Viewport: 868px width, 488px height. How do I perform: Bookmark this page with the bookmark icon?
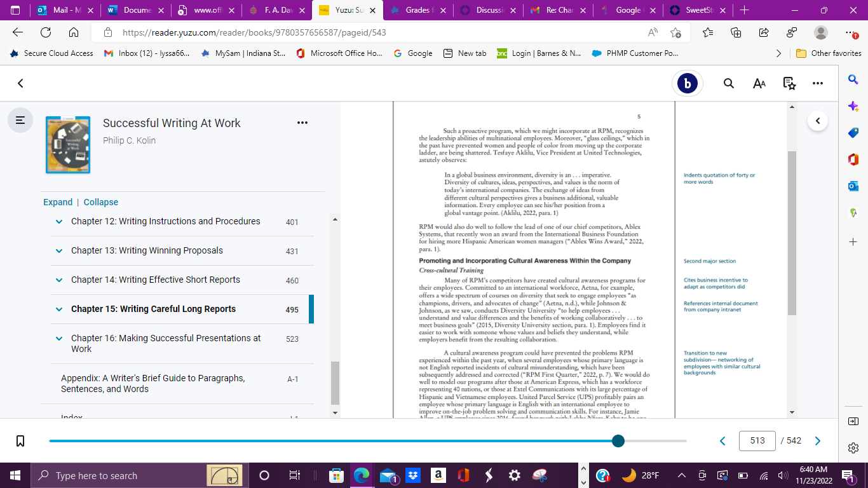click(x=20, y=441)
